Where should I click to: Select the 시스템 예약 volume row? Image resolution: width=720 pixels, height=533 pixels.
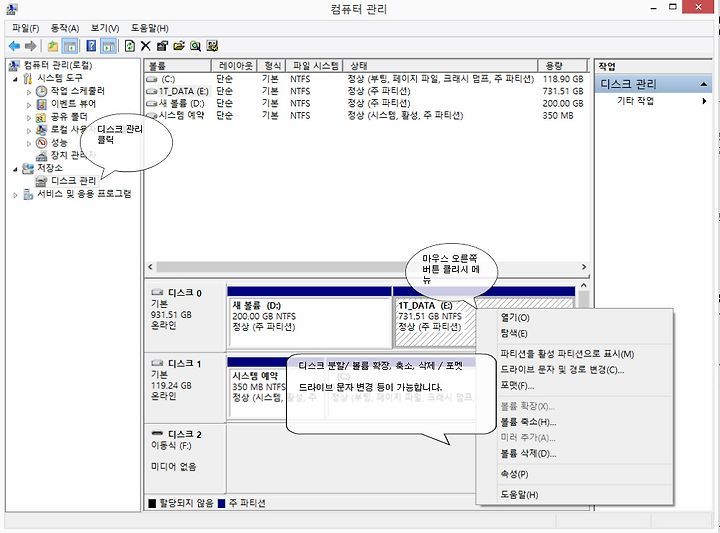pyautogui.click(x=366, y=115)
